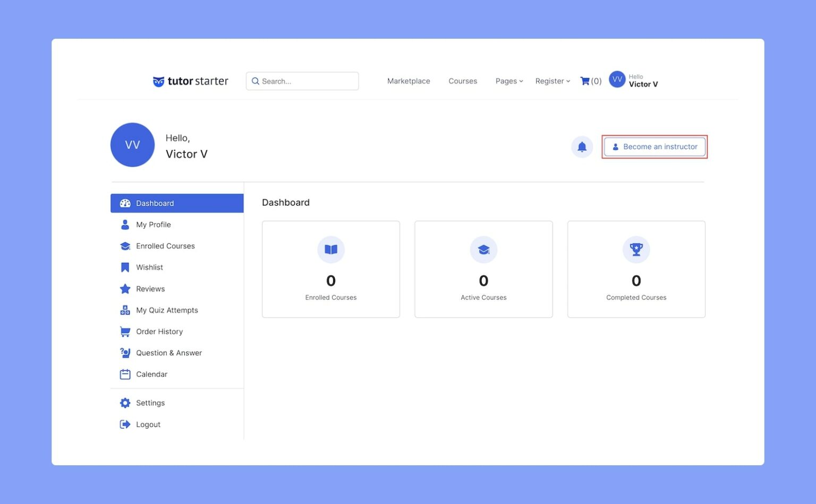Click the Reviews star icon
816x504 pixels.
click(x=125, y=289)
